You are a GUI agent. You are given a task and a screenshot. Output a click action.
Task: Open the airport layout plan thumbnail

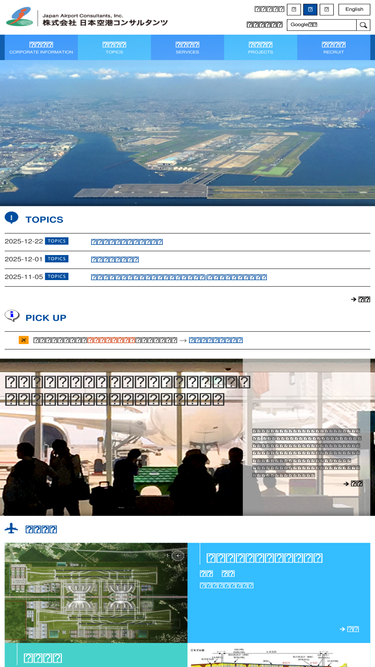pos(96,593)
